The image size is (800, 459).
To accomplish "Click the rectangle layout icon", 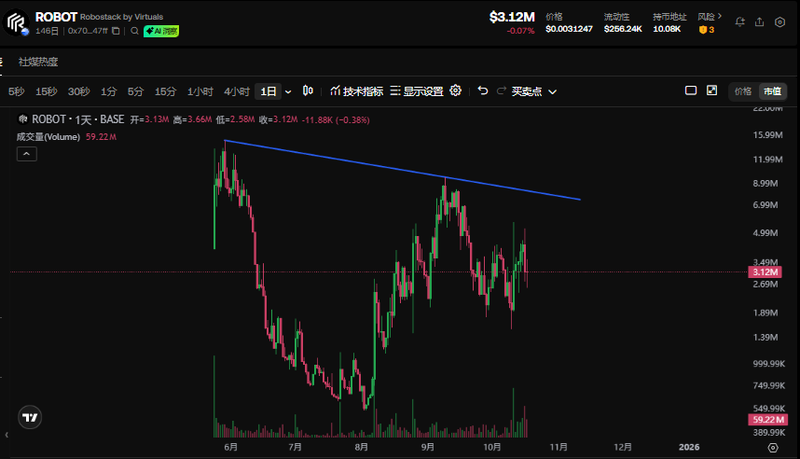I will pyautogui.click(x=690, y=91).
